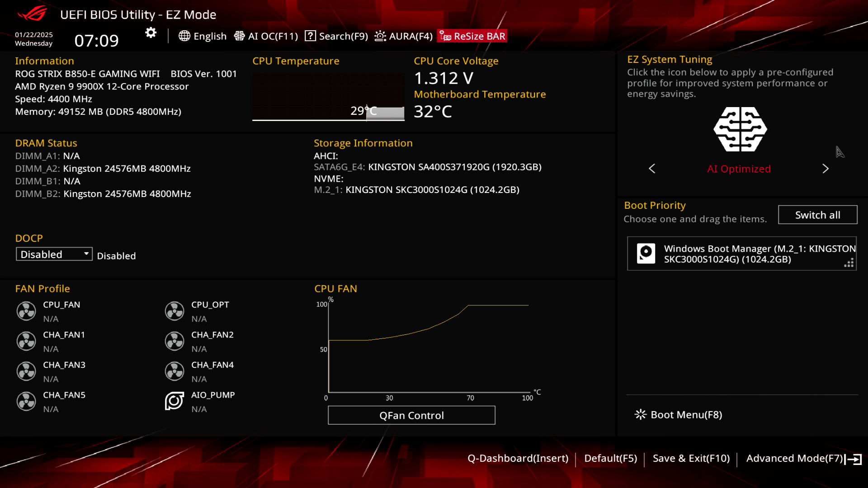Click the Windows Boot Manager drive icon

click(x=646, y=253)
